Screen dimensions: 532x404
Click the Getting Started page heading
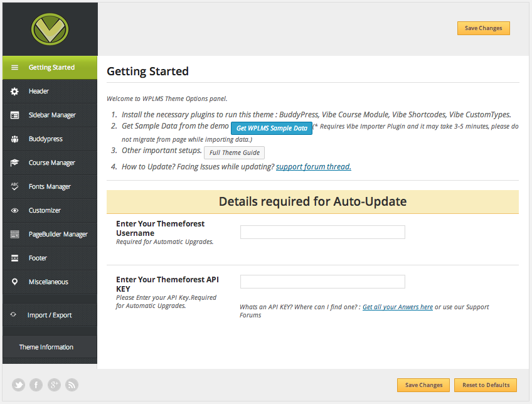point(147,72)
